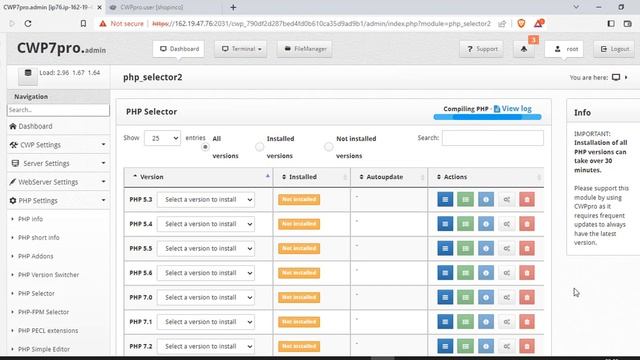Open PHP 5.6 version install dropdown
Viewport: 640px width, 360px height.
(x=206, y=273)
